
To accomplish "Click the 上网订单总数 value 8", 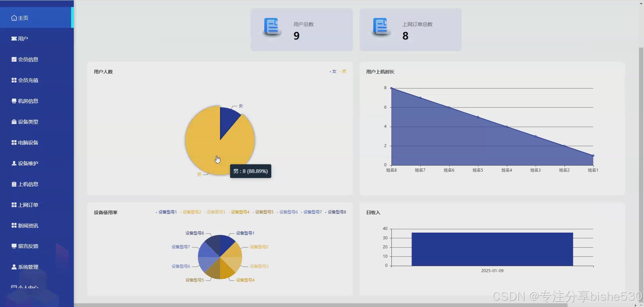I will point(406,36).
